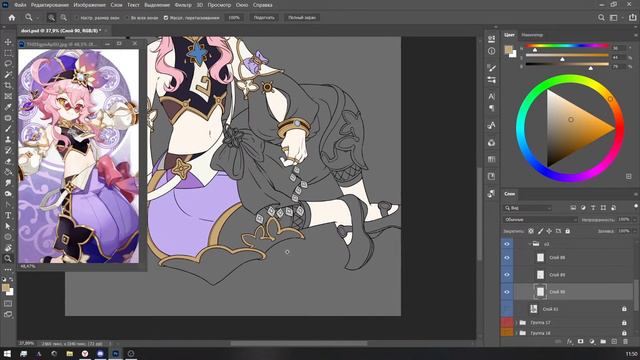Click the delete layer trash icon
Screen dimensions: 640x360
pos(625,342)
